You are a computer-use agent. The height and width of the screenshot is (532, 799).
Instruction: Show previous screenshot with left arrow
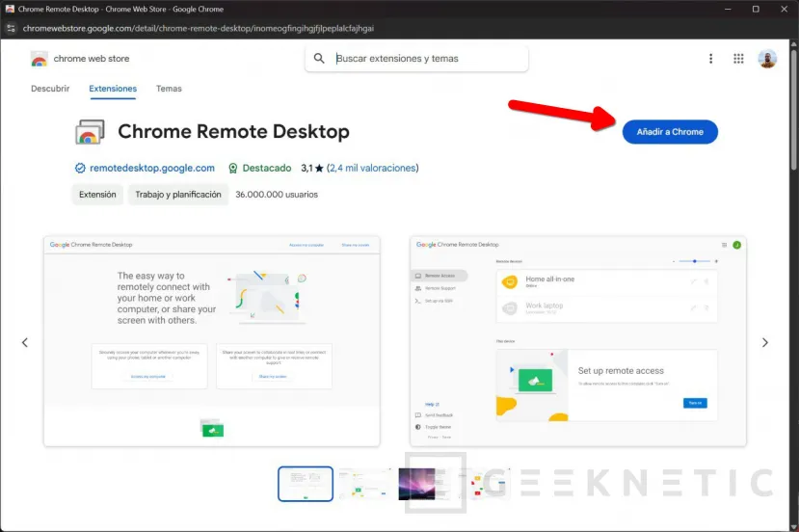tap(24, 342)
